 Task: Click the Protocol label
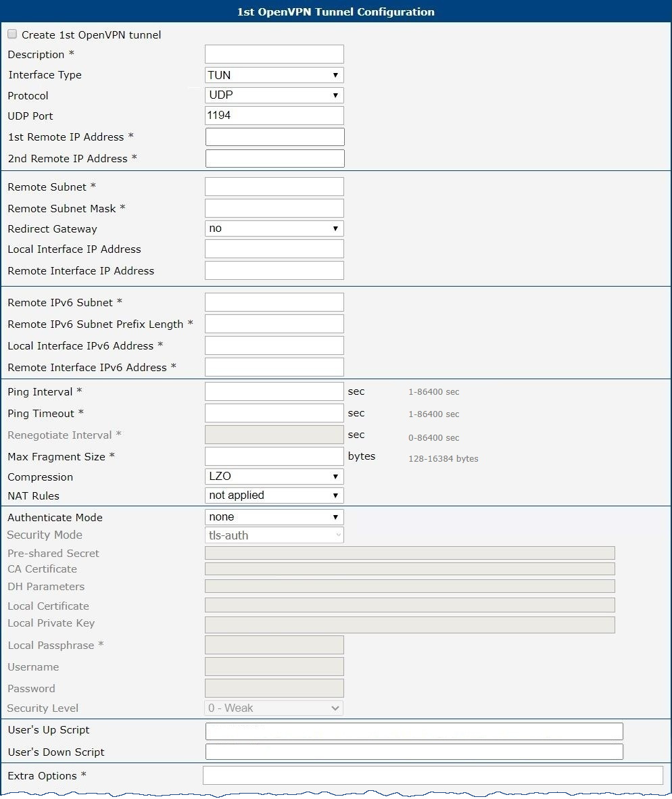click(28, 96)
